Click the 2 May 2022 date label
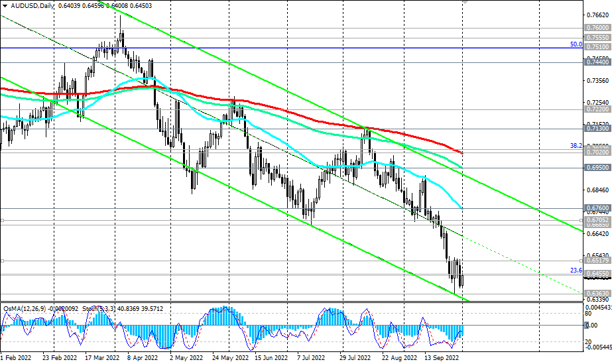Image resolution: width=612 pixels, height=364 pixels. 185,357
